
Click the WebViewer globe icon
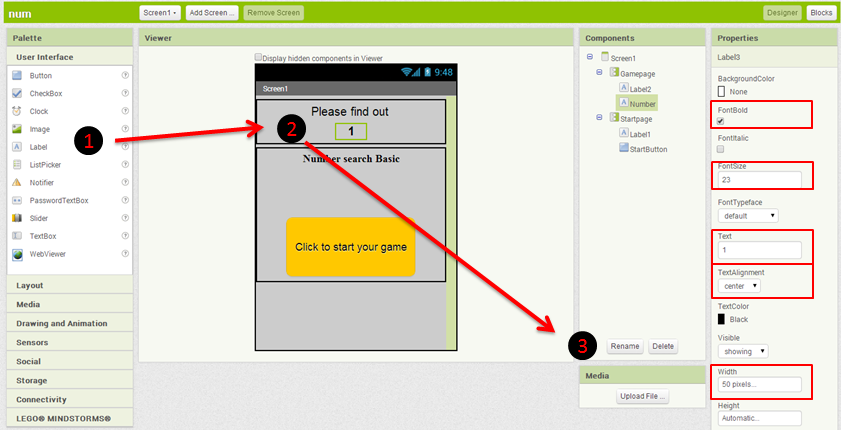coord(17,254)
